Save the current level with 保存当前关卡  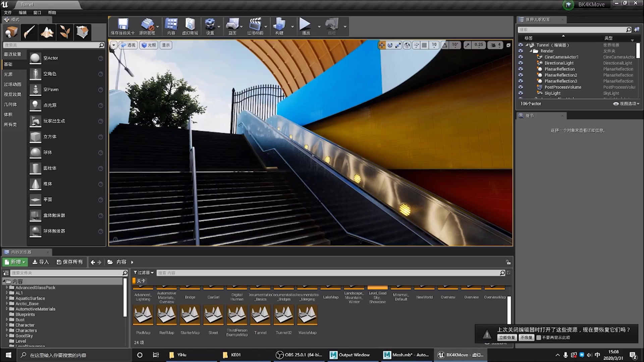coord(123,26)
